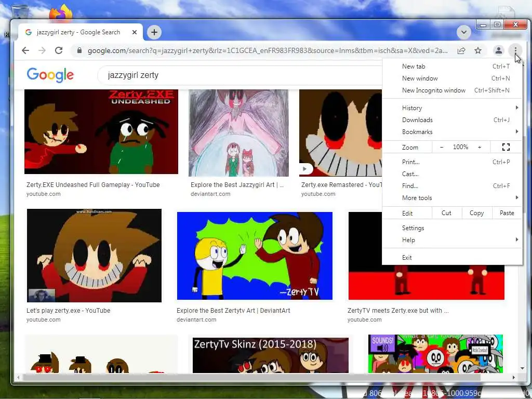Screen dimensions: 532x399
Task: Open Settings from the Chrome menu
Action: (x=452, y=228)
